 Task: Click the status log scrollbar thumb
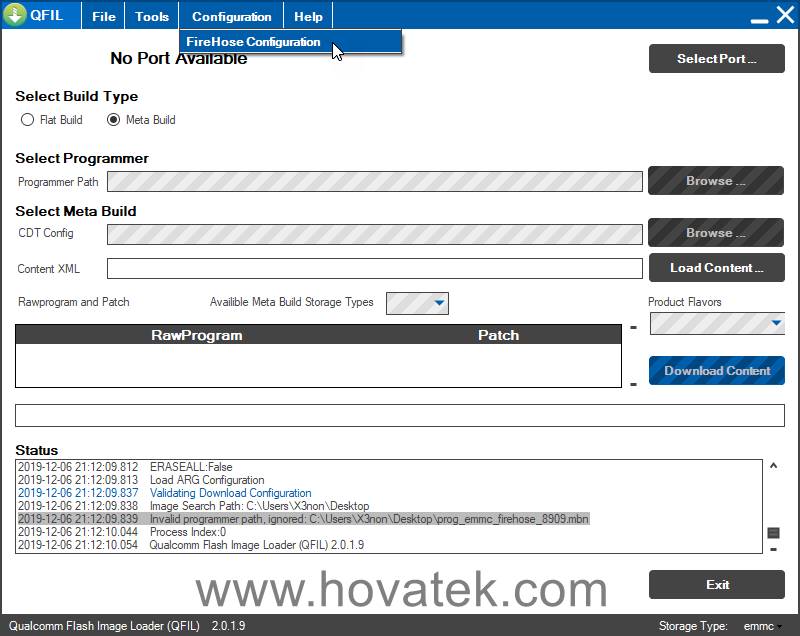[773, 533]
